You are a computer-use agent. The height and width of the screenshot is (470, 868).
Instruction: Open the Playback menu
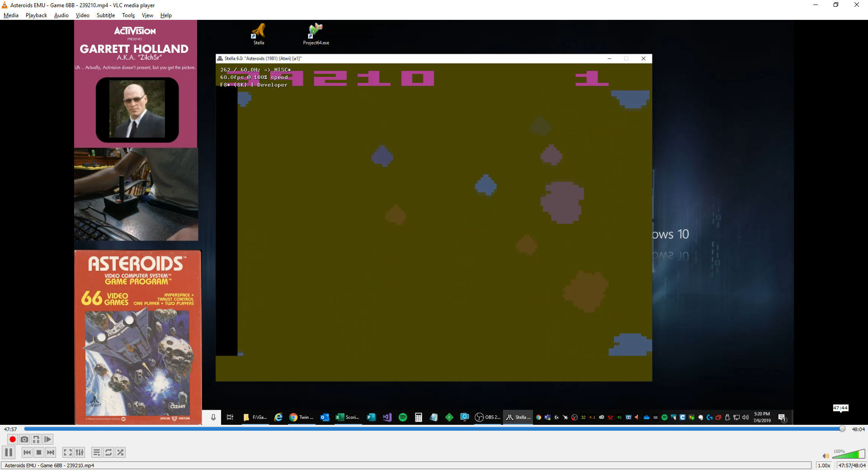click(36, 15)
